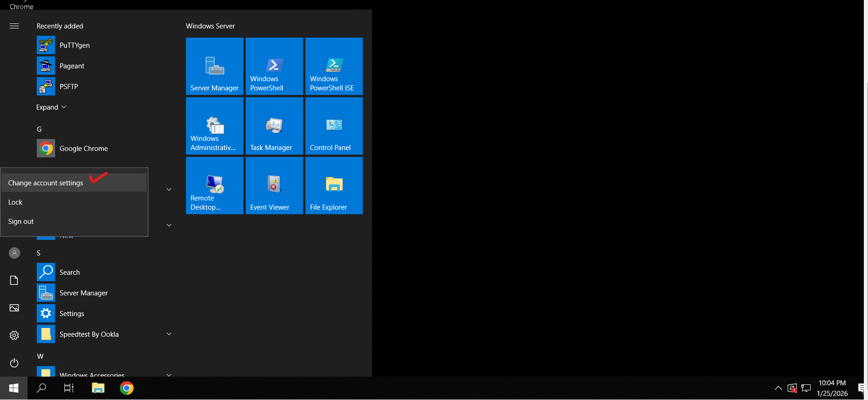Select Lock from the account menu
Screen dimensions: 868x400
[x=74, y=202]
